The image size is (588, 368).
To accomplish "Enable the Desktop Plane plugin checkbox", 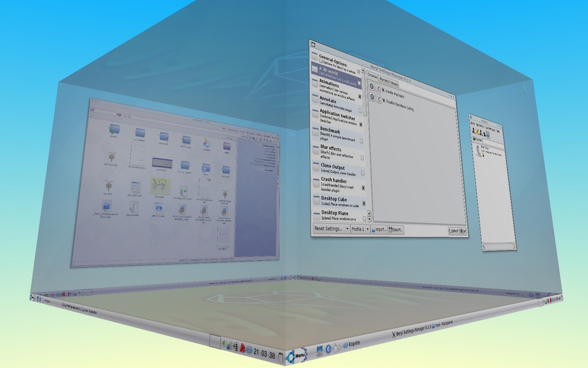I will [365, 218].
